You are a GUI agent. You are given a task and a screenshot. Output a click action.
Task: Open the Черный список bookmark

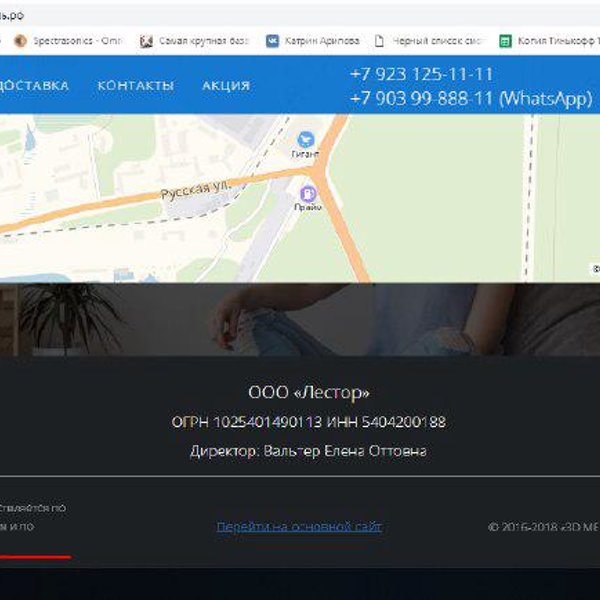[x=430, y=41]
